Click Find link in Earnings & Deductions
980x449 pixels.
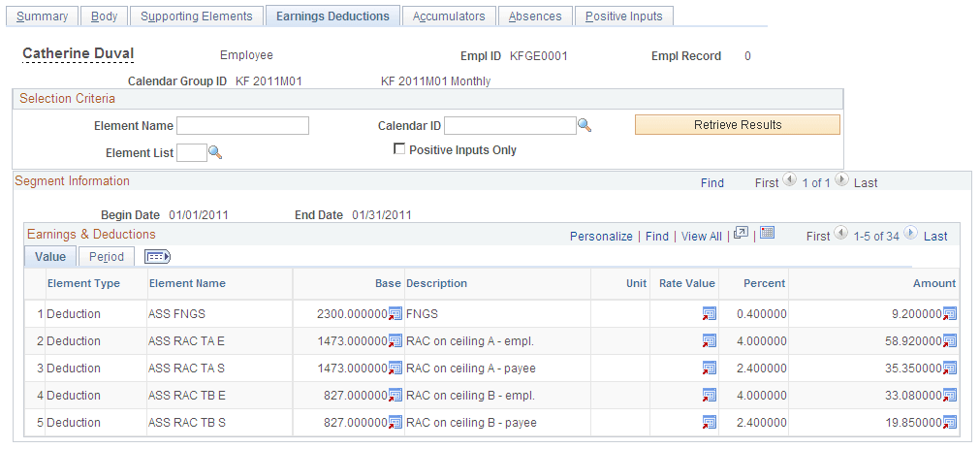click(x=657, y=237)
